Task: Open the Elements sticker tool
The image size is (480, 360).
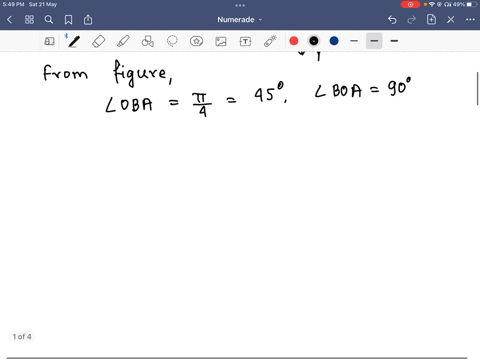Action: (196, 41)
